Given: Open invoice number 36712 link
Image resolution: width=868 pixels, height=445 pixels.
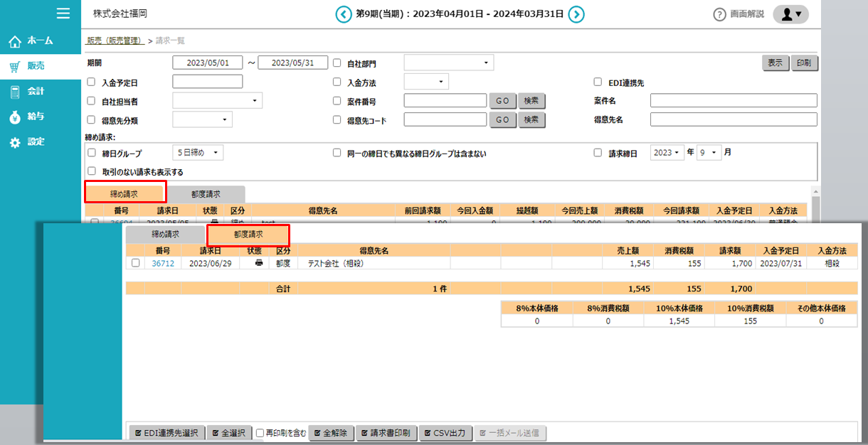Looking at the screenshot, I should (x=162, y=263).
